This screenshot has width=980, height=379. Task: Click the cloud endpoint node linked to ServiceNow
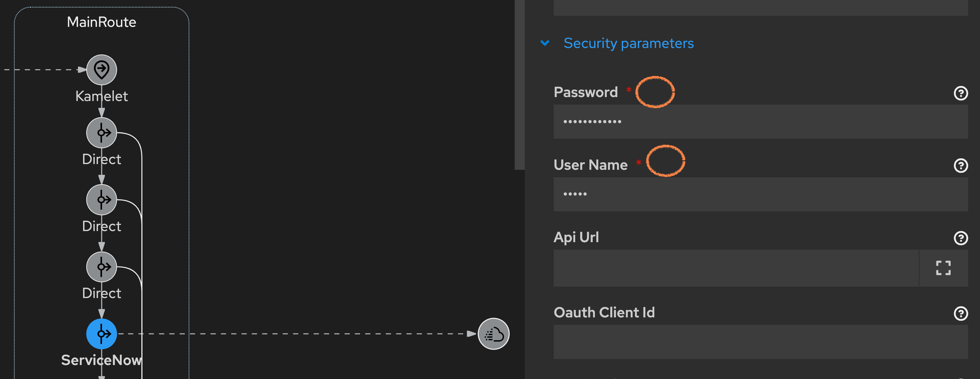494,334
